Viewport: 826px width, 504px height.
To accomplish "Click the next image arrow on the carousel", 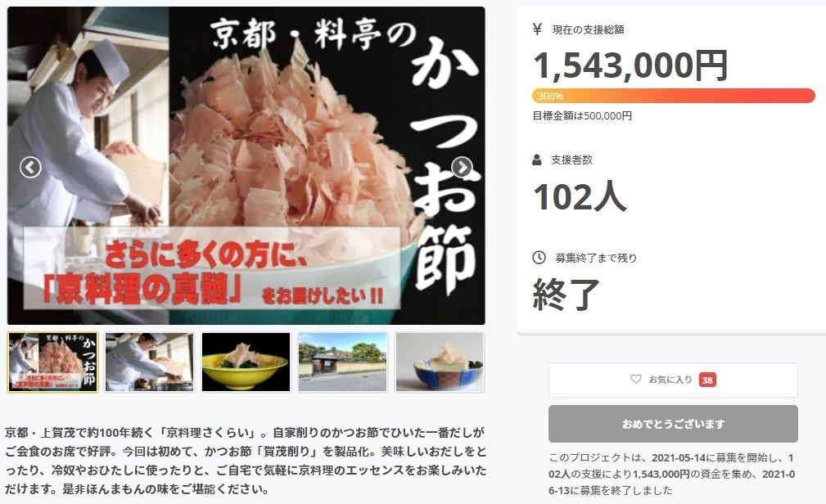I will click(x=462, y=168).
